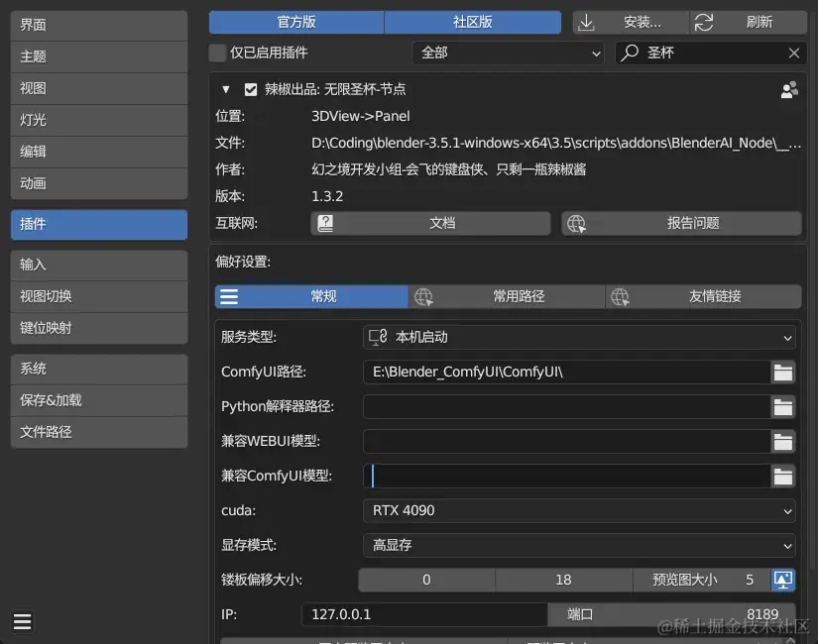Open the 视图 preferences section
The image size is (818, 644).
point(99,88)
